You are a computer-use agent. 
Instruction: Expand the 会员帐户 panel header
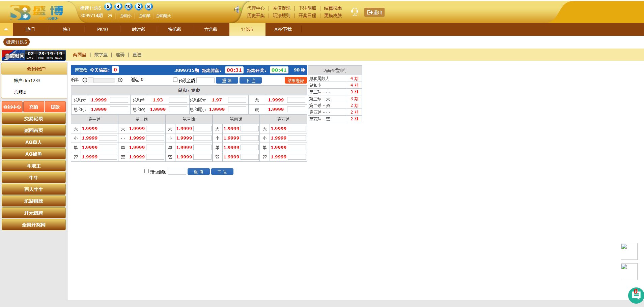click(34, 69)
